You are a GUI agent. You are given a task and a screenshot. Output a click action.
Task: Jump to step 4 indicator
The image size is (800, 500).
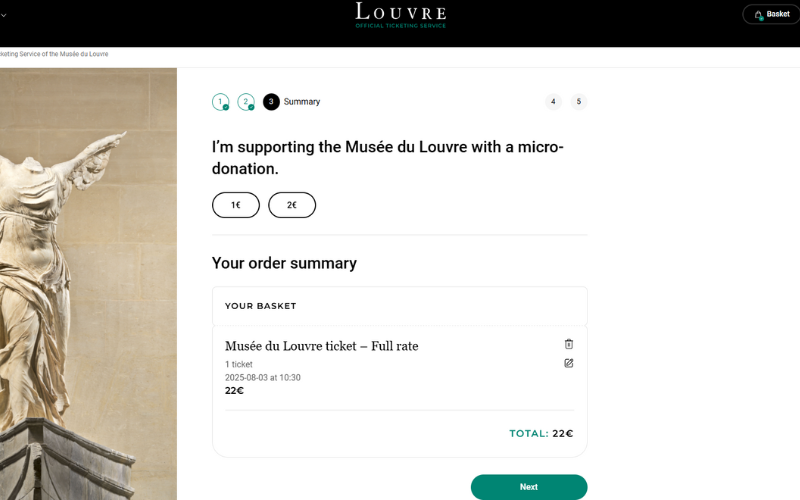pos(553,101)
